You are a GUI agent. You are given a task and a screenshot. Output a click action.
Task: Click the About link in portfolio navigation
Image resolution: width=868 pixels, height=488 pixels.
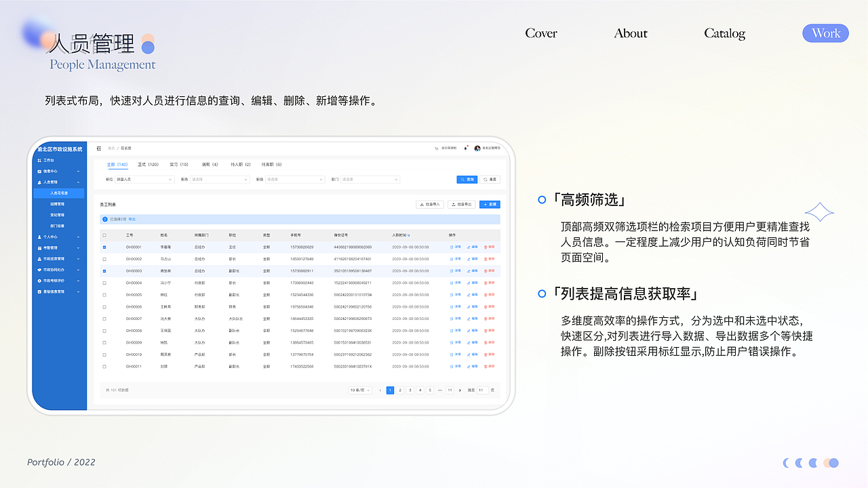point(631,33)
